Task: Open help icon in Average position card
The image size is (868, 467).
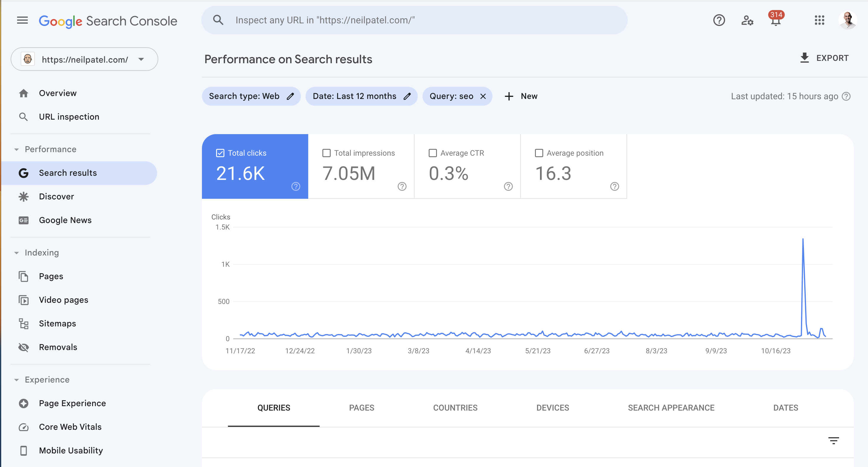Action: tap(615, 186)
